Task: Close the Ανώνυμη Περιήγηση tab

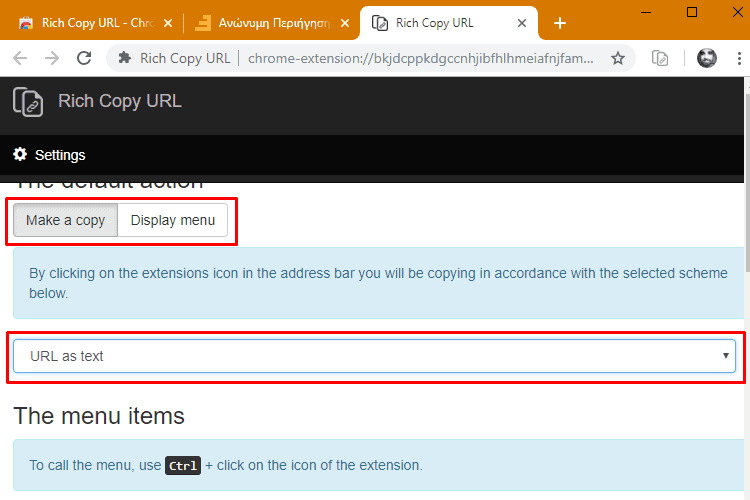Action: 345,23
